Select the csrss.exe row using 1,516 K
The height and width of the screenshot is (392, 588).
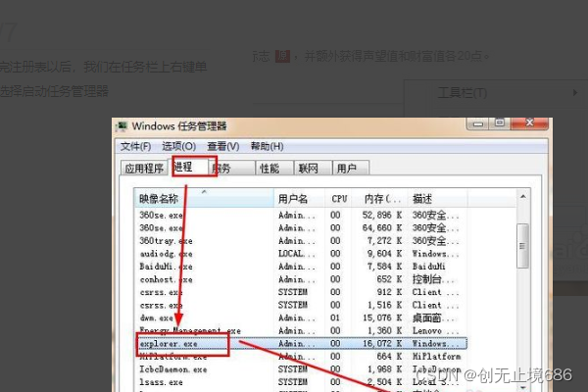[x=301, y=305]
